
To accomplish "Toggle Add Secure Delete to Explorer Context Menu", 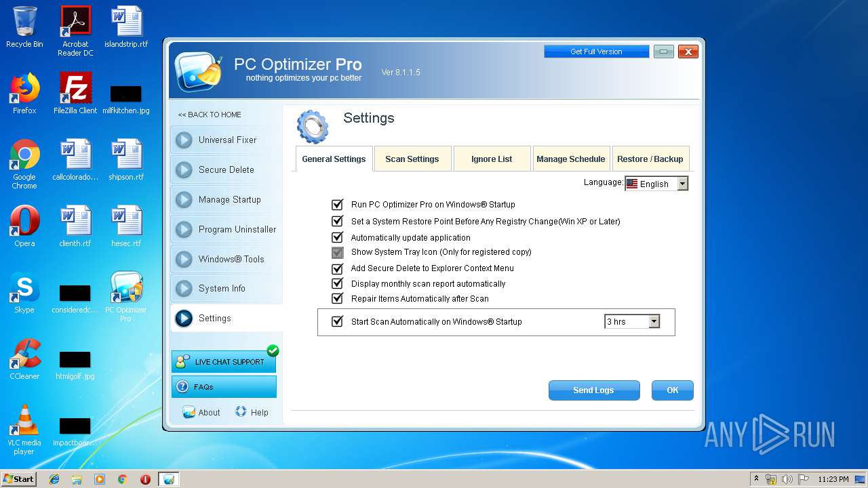I will pyautogui.click(x=337, y=268).
